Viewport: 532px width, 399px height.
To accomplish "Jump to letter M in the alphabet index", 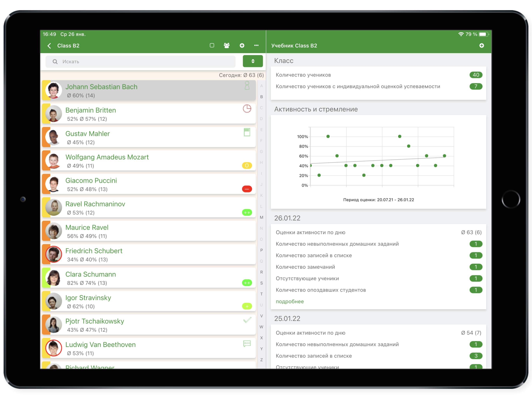I will [x=262, y=217].
